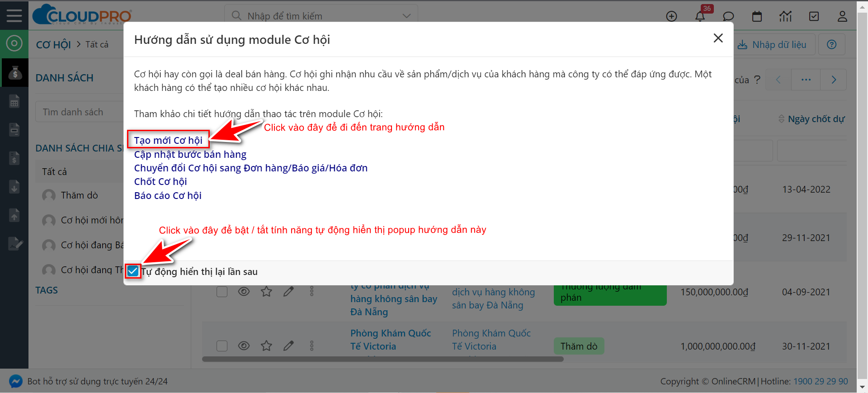This screenshot has height=393, width=868.
Task: Click the 'Thương lượng đàm phán' status badge
Action: 610,295
